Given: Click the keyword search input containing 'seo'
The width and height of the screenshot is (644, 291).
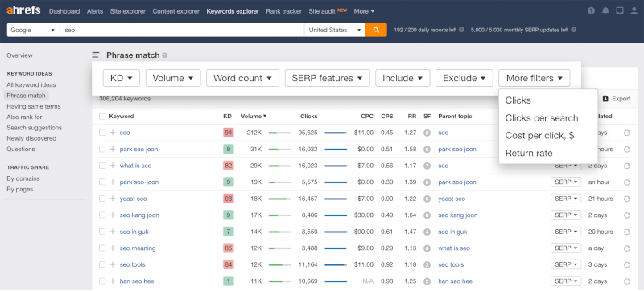Looking at the screenshot, I should pos(182,30).
